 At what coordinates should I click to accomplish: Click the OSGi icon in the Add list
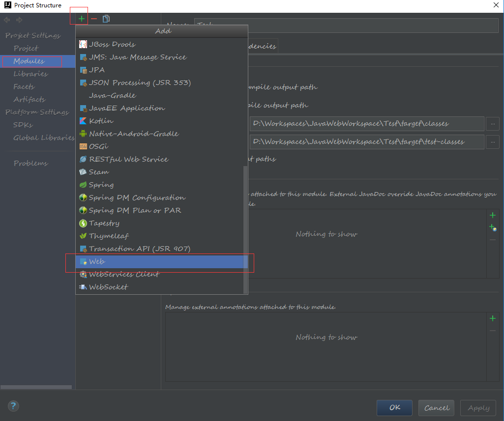click(83, 146)
